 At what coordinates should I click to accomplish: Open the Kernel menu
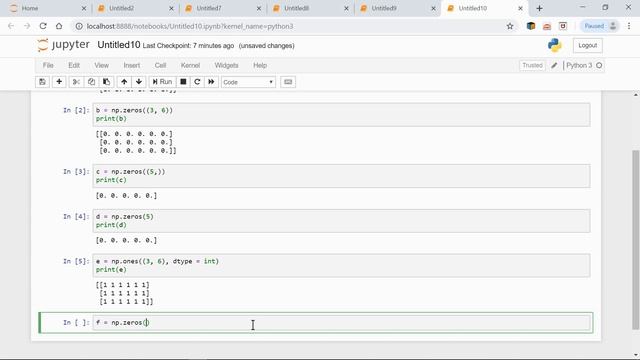(x=190, y=65)
